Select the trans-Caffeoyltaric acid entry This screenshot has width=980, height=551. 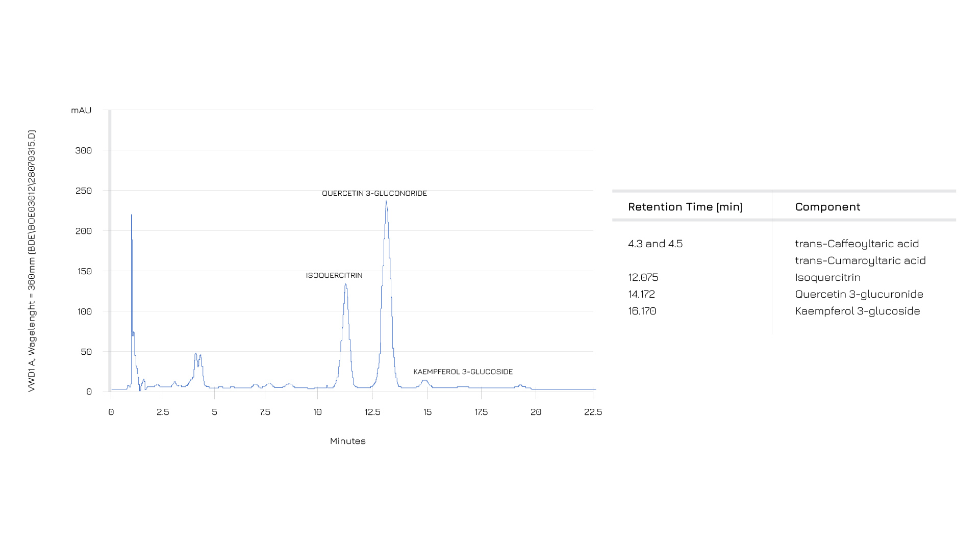(x=857, y=244)
